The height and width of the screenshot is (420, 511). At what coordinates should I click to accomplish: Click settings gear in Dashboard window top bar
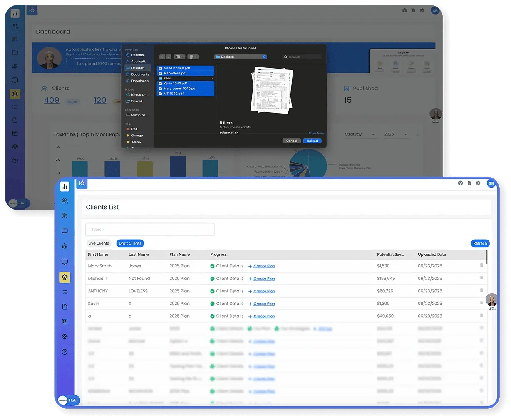pyautogui.click(x=422, y=10)
